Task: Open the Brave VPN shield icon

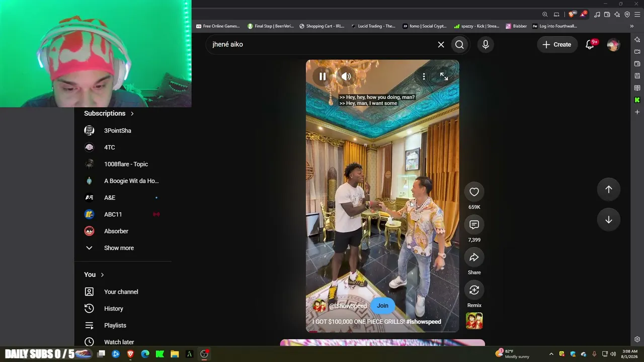Action: click(627, 15)
